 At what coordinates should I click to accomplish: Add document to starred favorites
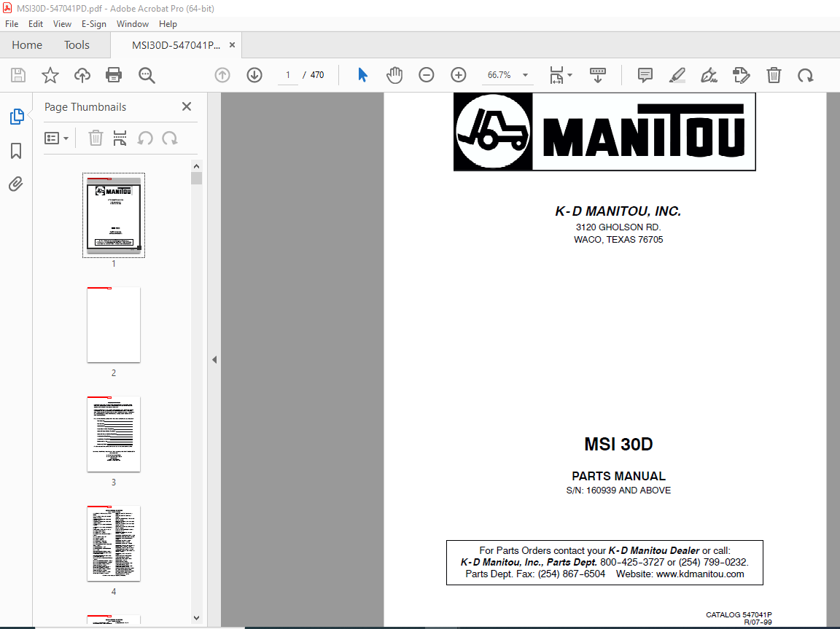50,75
